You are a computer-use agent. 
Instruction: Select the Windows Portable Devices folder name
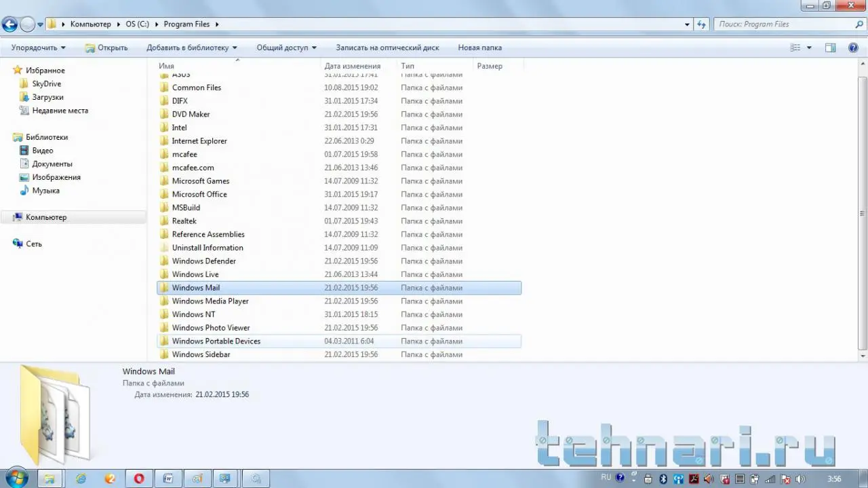216,341
